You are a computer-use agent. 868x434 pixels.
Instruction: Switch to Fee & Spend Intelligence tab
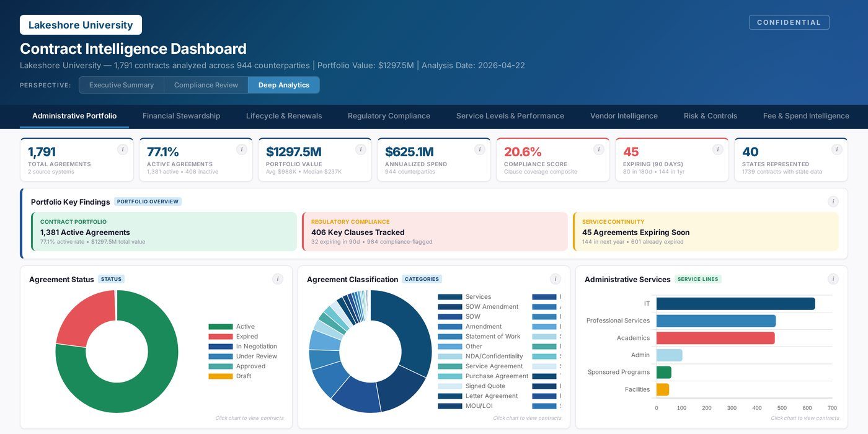(x=806, y=116)
